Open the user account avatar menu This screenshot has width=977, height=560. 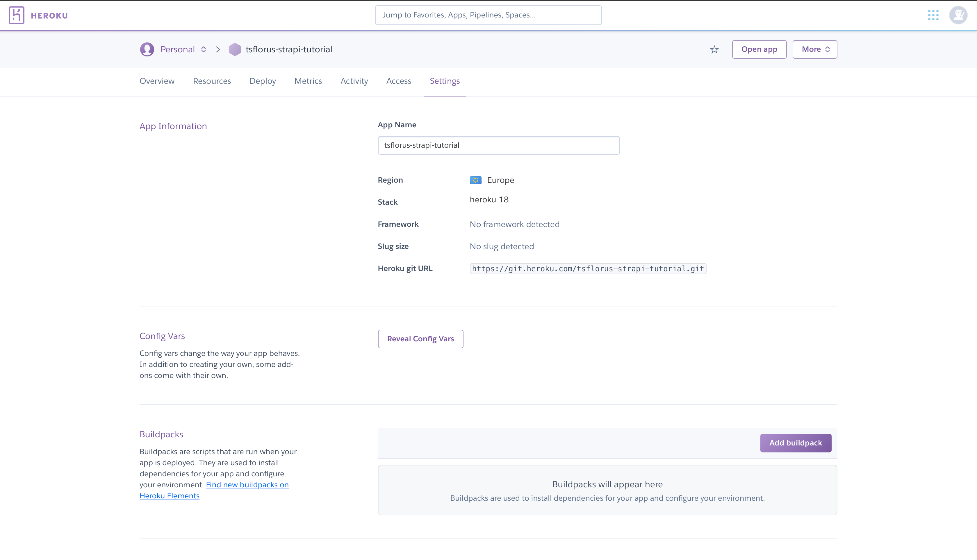(x=958, y=15)
